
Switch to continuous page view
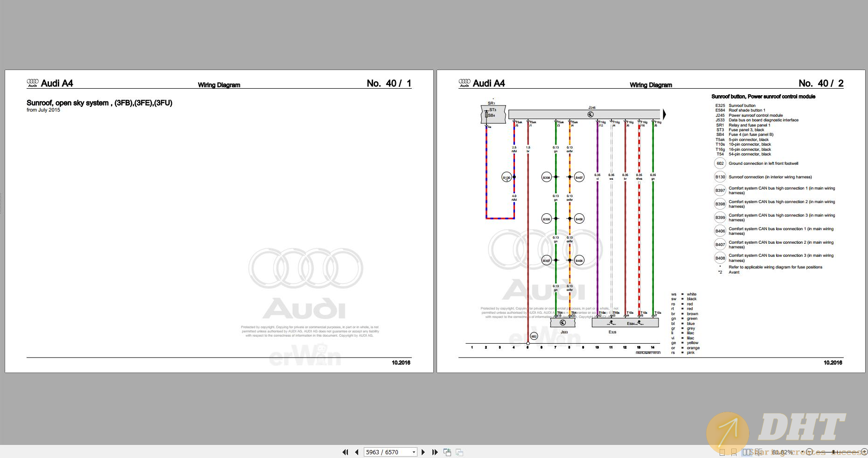tap(734, 452)
